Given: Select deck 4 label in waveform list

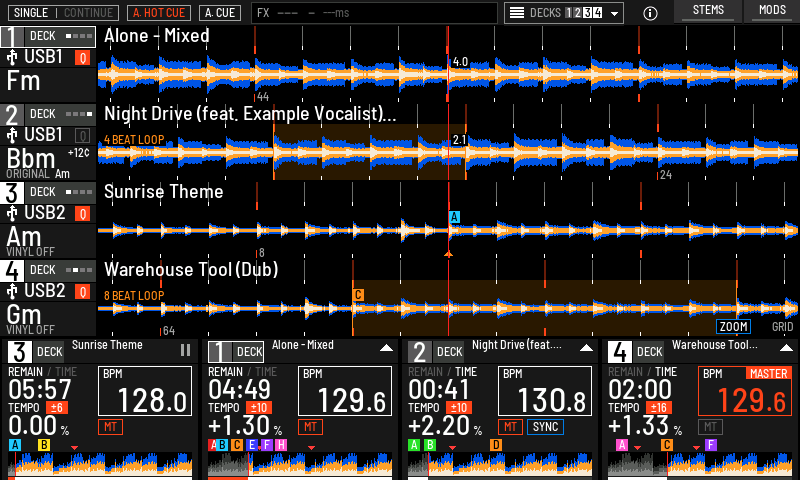Looking at the screenshot, I should pos(48,270).
